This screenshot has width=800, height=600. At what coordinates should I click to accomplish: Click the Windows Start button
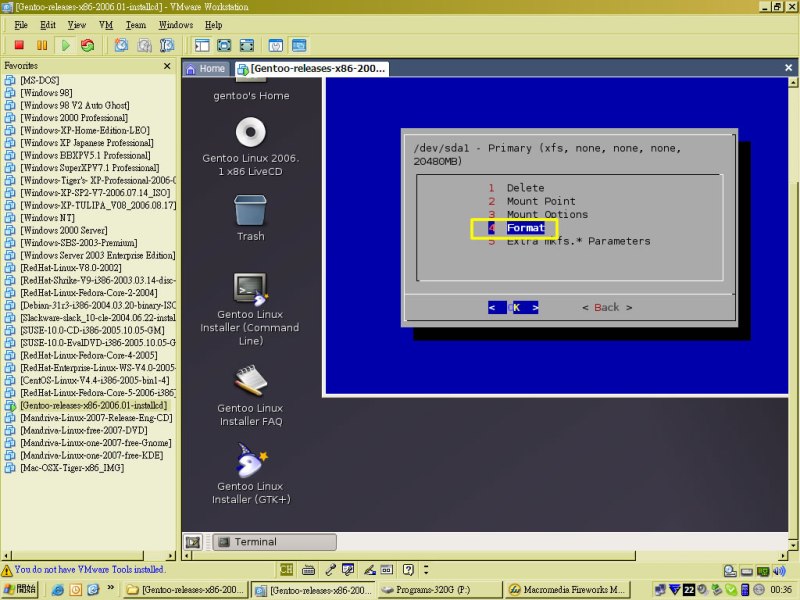tap(20, 589)
